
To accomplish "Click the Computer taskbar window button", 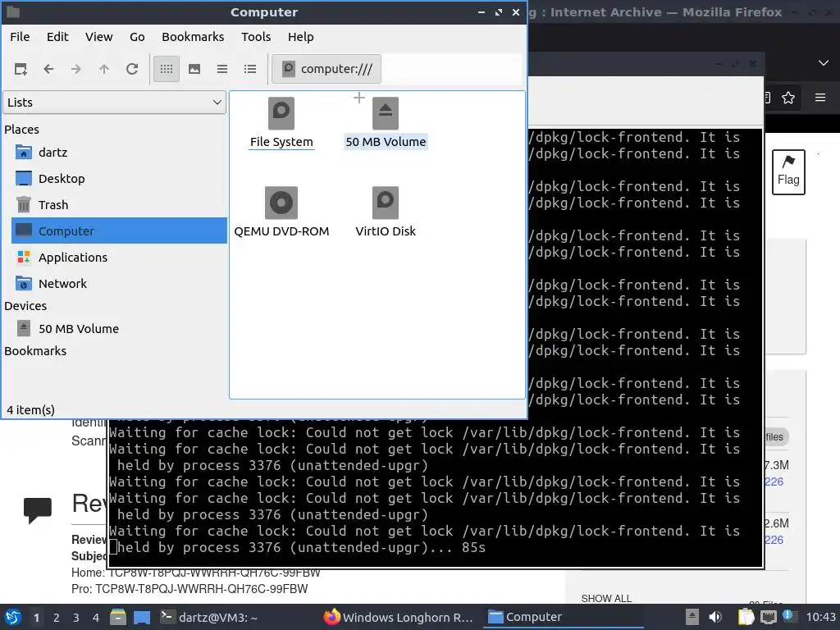I will [x=563, y=618].
